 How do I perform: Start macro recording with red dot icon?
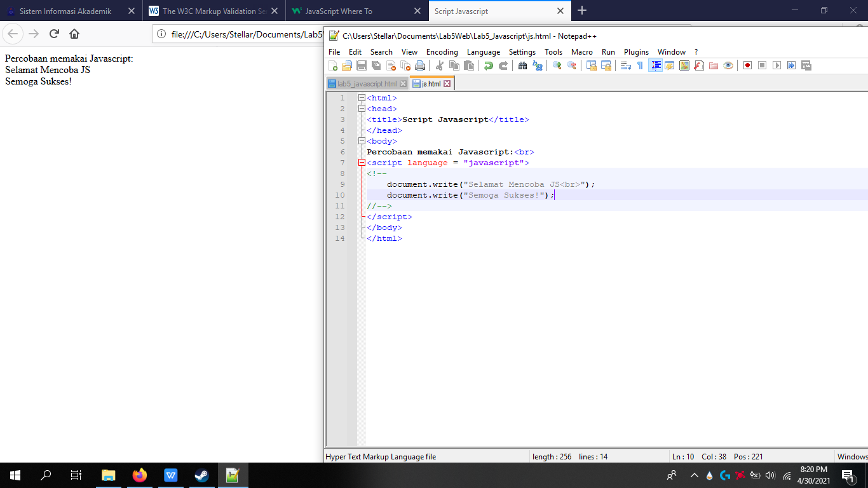(x=747, y=65)
